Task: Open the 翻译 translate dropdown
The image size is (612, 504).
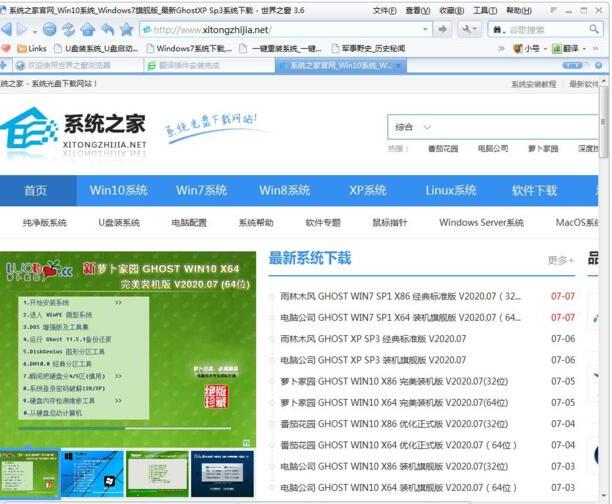Action: [x=569, y=49]
